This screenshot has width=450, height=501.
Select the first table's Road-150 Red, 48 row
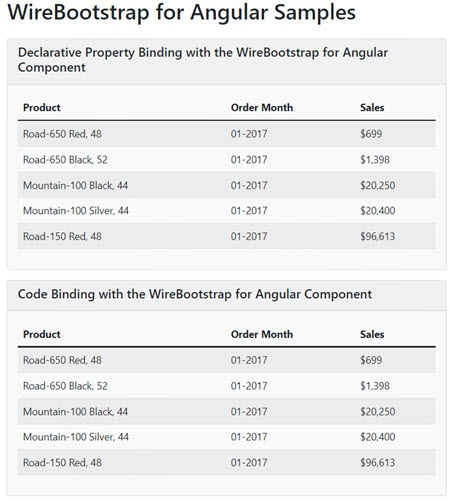point(227,236)
